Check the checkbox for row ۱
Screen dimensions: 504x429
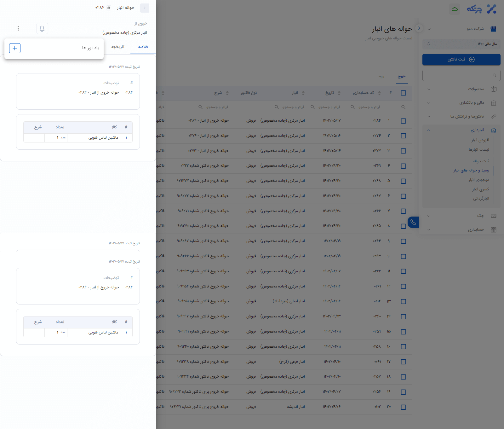coord(403,121)
